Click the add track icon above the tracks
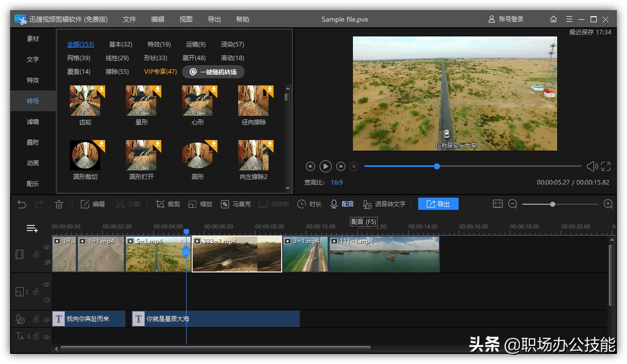This screenshot has width=627, height=364. click(x=32, y=229)
